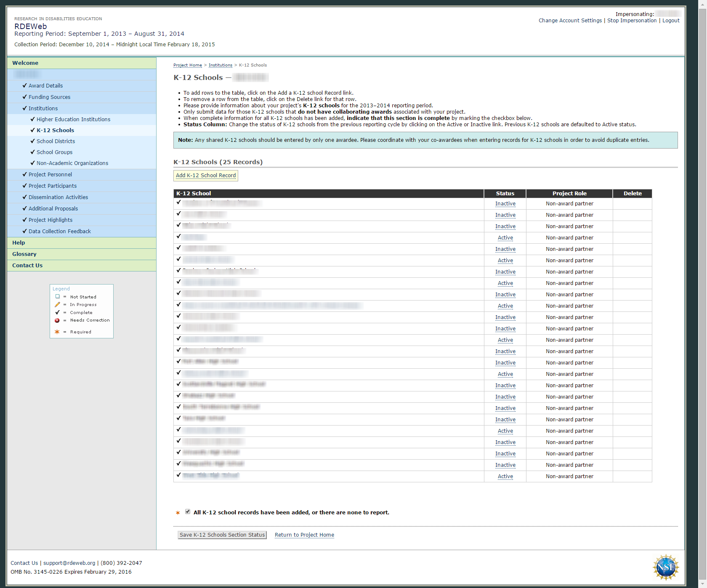Open Higher Education Institutions page
The width and height of the screenshot is (707, 588).
coord(73,119)
